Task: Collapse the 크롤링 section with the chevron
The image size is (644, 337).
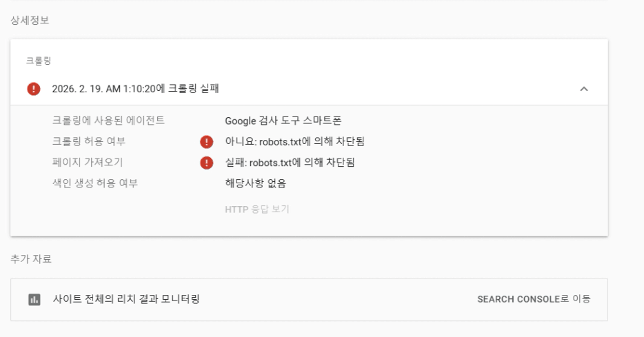Action: (x=583, y=89)
